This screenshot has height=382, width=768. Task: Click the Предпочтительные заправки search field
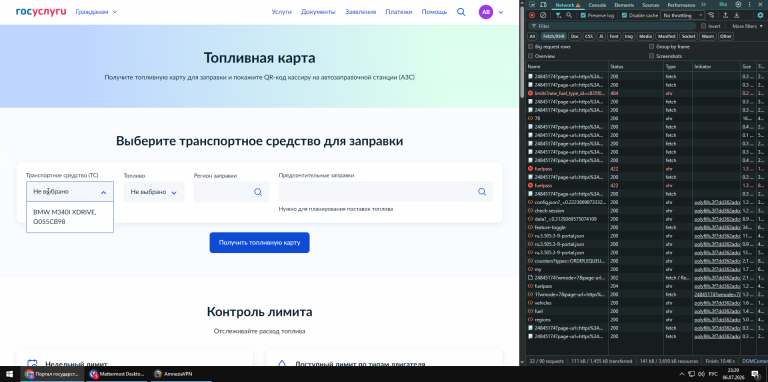point(386,191)
